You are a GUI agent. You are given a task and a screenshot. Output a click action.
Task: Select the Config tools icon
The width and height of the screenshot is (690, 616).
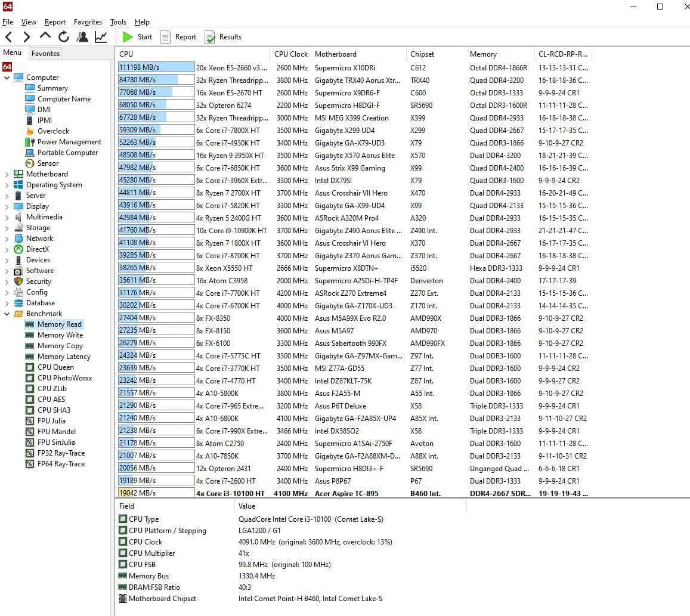pyautogui.click(x=18, y=292)
